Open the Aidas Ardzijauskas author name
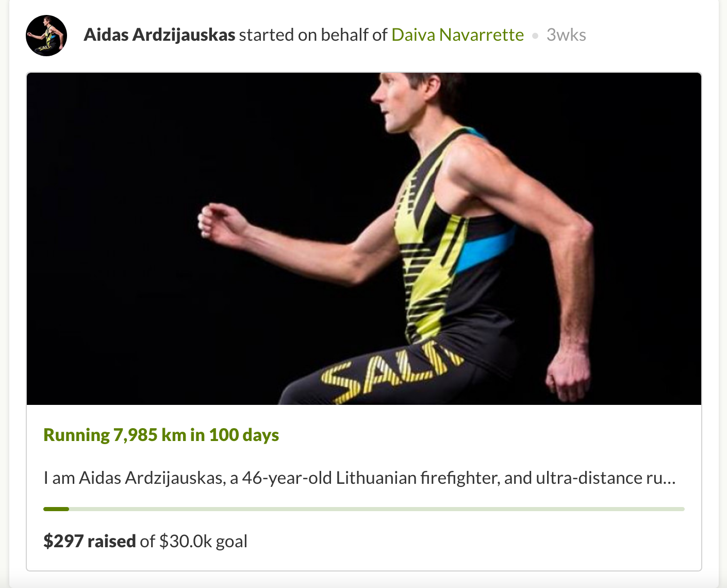 click(159, 35)
